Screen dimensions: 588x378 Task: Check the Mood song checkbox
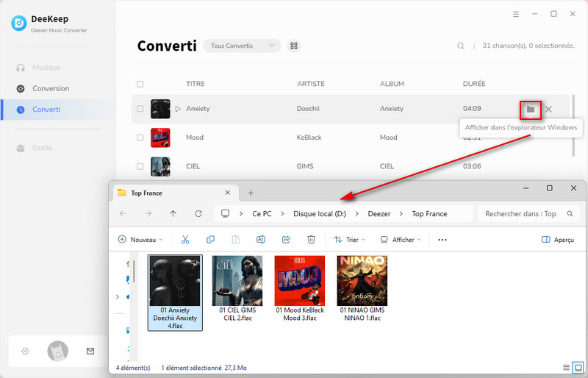point(140,138)
